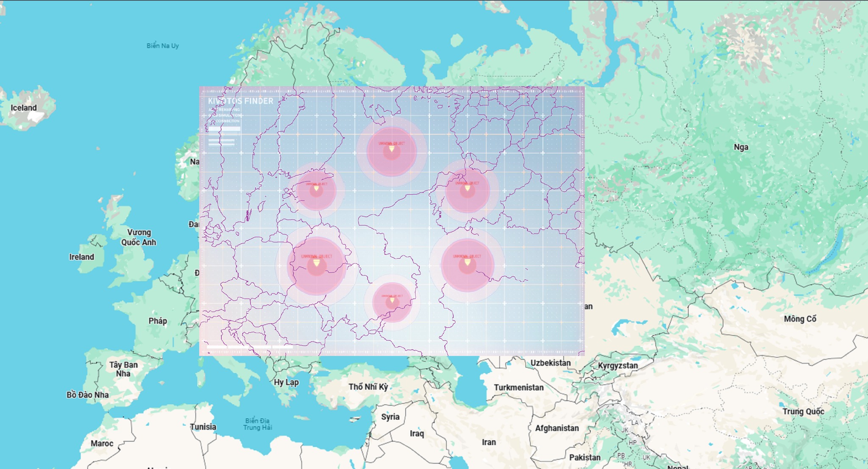Select the Vương Quốc Anh map label
The height and width of the screenshot is (469, 868).
(x=139, y=237)
